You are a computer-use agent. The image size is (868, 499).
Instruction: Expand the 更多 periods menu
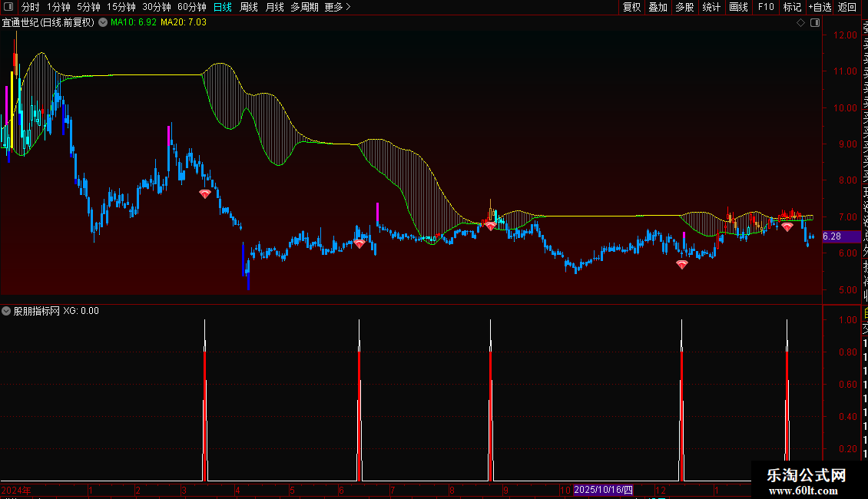pyautogui.click(x=338, y=7)
